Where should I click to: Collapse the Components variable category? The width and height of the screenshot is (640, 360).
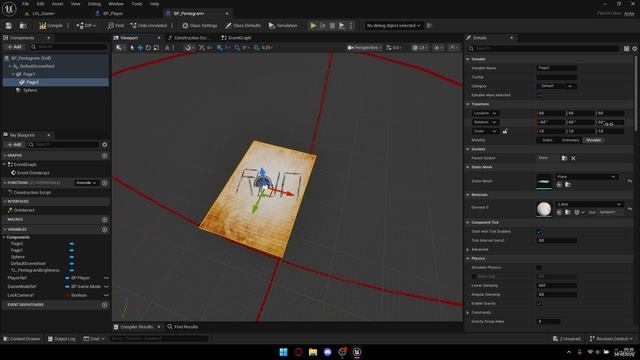coord(4,238)
